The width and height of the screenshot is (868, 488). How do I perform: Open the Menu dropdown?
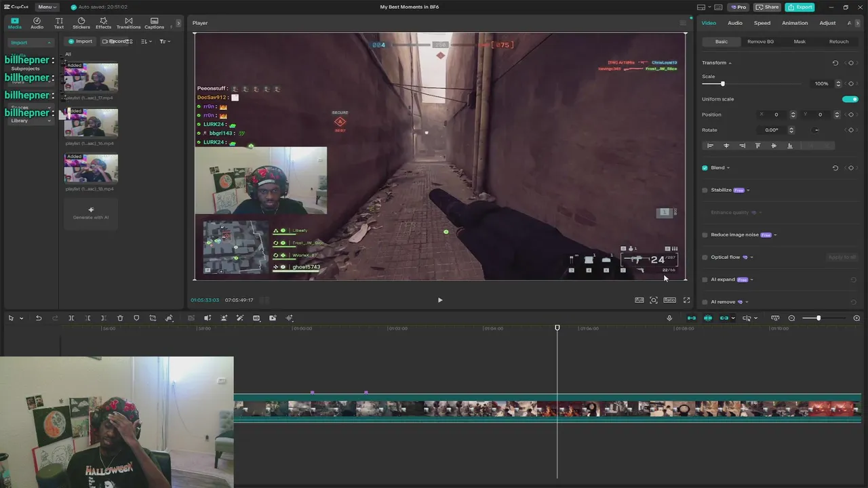click(46, 7)
